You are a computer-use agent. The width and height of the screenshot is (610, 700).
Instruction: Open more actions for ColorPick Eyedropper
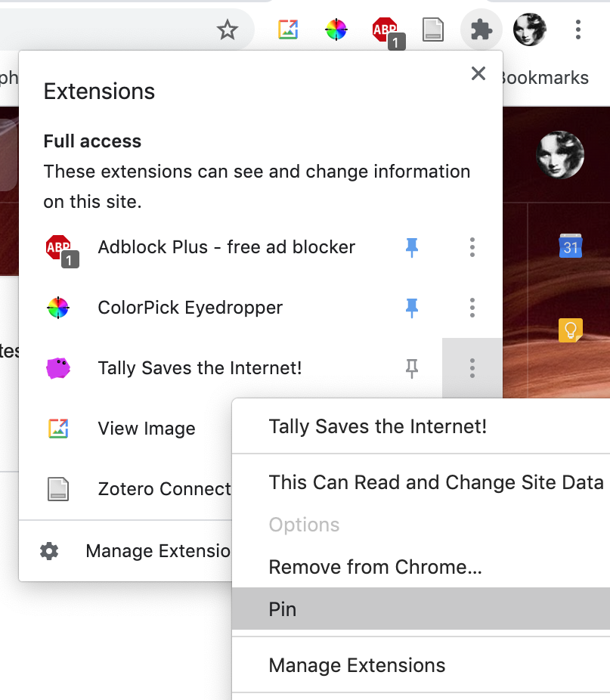click(x=472, y=308)
